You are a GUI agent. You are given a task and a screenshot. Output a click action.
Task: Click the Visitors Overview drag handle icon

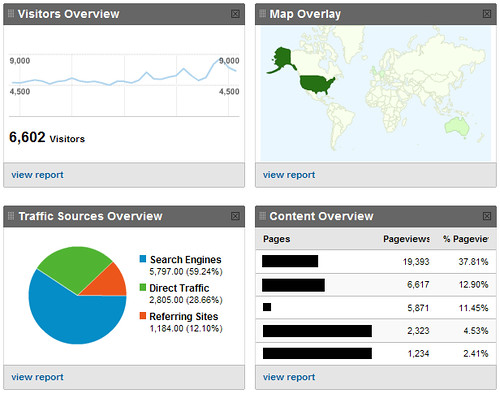click(11, 13)
